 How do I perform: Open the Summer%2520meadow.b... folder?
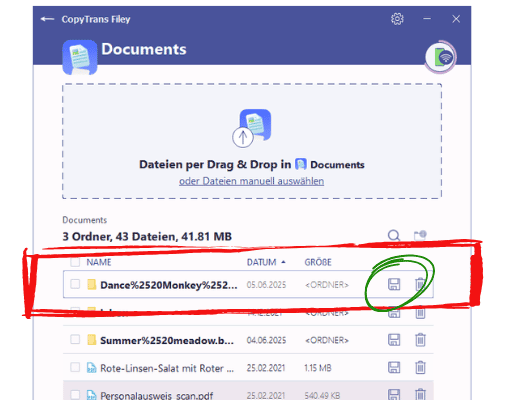[x=167, y=340]
